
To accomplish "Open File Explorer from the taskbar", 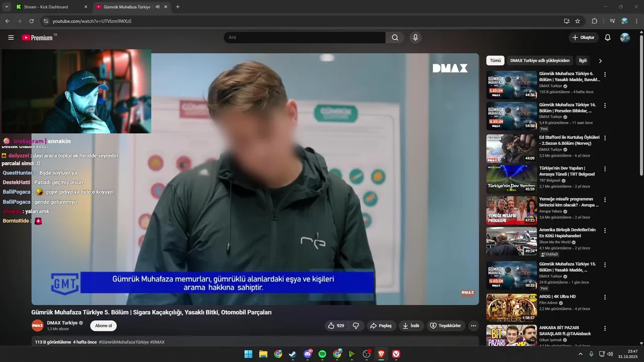I will point(263,354).
